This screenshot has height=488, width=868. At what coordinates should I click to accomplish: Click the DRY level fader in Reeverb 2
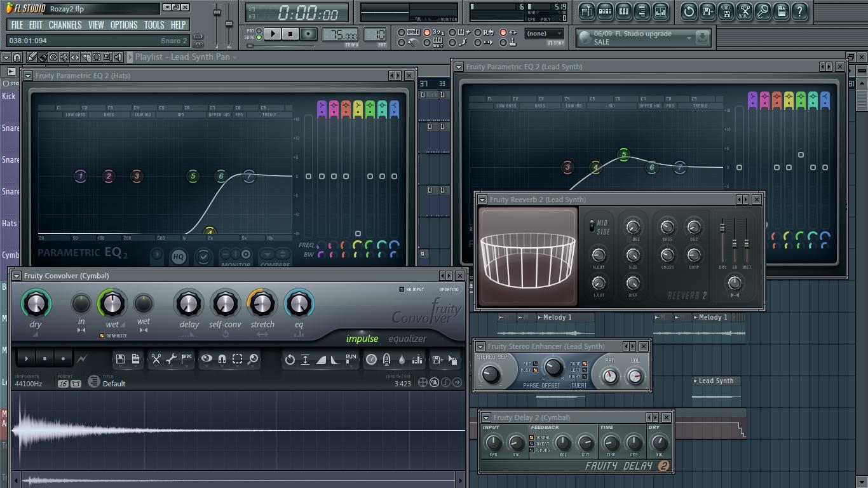pyautogui.click(x=722, y=228)
